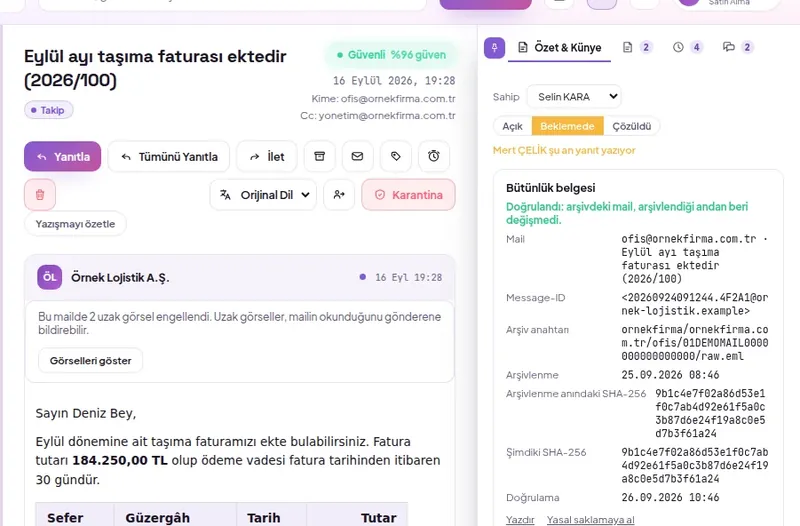The height and width of the screenshot is (526, 800).
Task: Set status to Çözüldü
Action: tap(632, 126)
